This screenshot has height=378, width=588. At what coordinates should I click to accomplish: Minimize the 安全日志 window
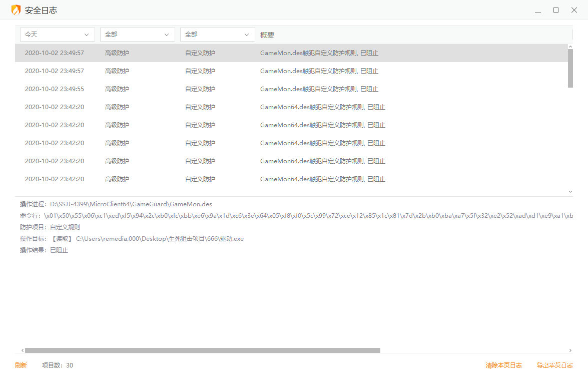click(538, 10)
